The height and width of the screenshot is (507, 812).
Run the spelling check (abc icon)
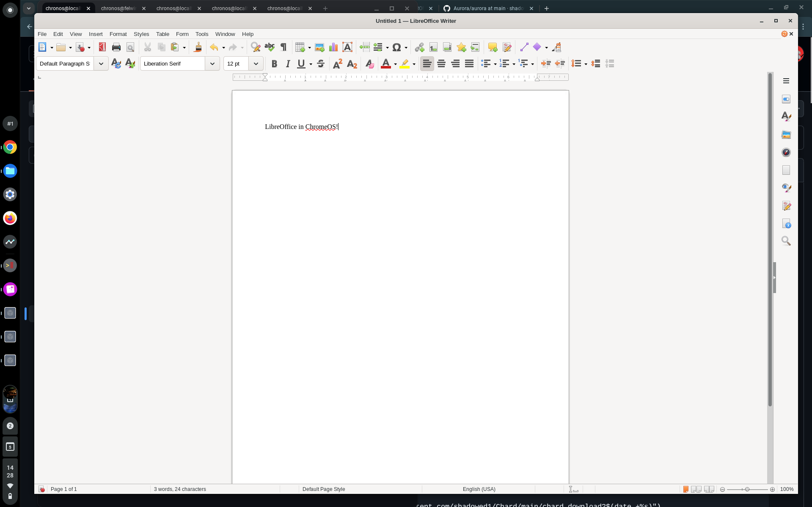pyautogui.click(x=270, y=47)
